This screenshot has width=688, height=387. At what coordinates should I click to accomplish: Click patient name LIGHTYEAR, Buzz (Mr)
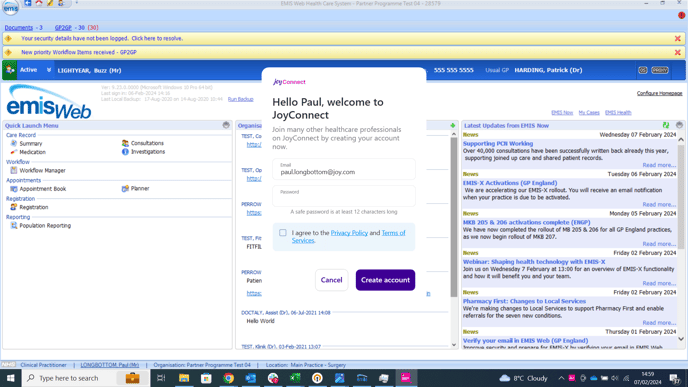coord(90,70)
